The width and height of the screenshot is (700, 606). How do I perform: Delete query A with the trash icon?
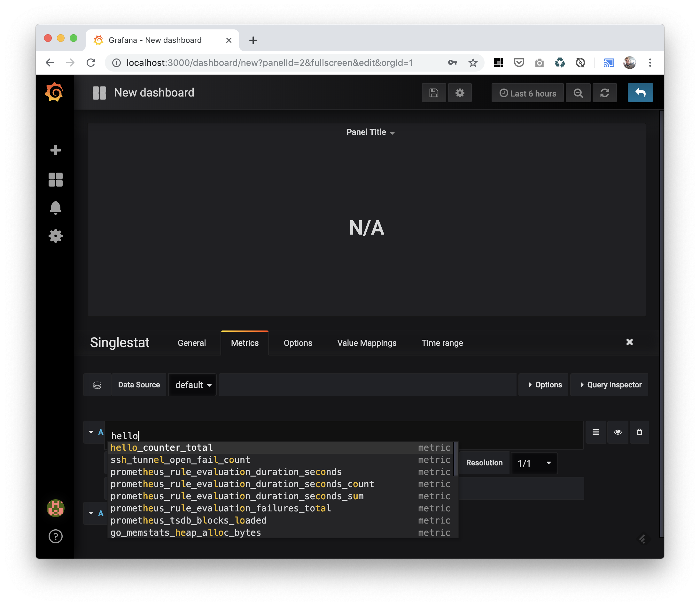[639, 432]
